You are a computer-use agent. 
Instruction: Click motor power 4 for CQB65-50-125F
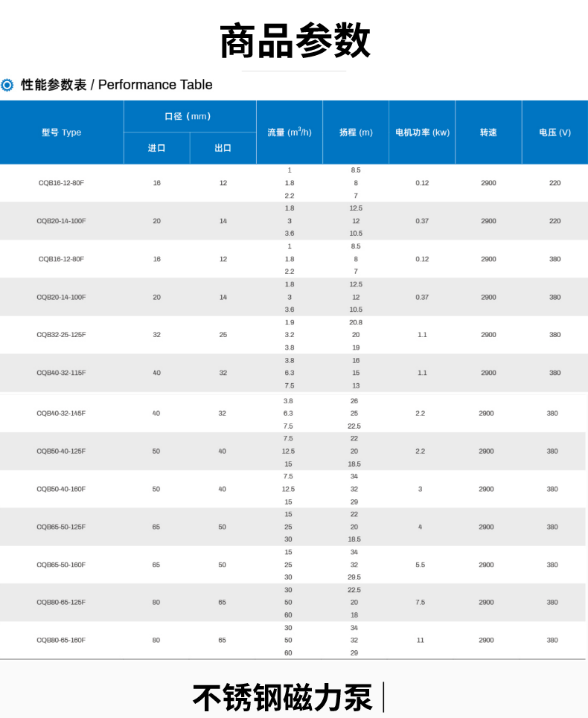pos(420,527)
